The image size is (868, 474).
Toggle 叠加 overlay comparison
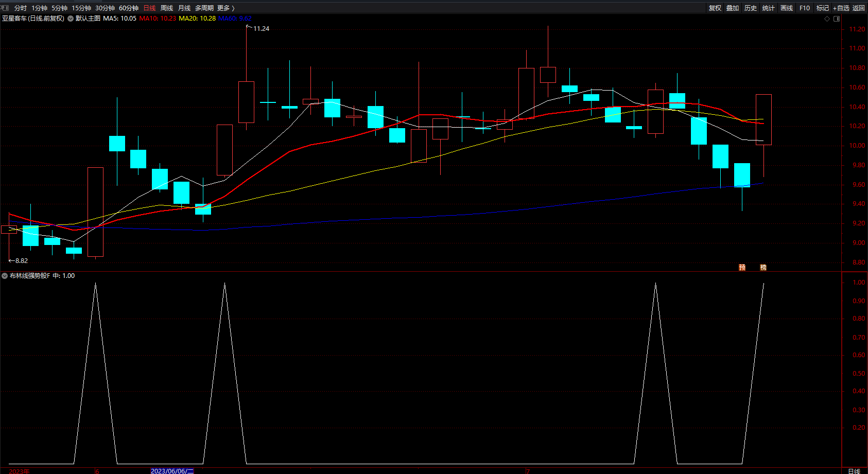tap(732, 8)
